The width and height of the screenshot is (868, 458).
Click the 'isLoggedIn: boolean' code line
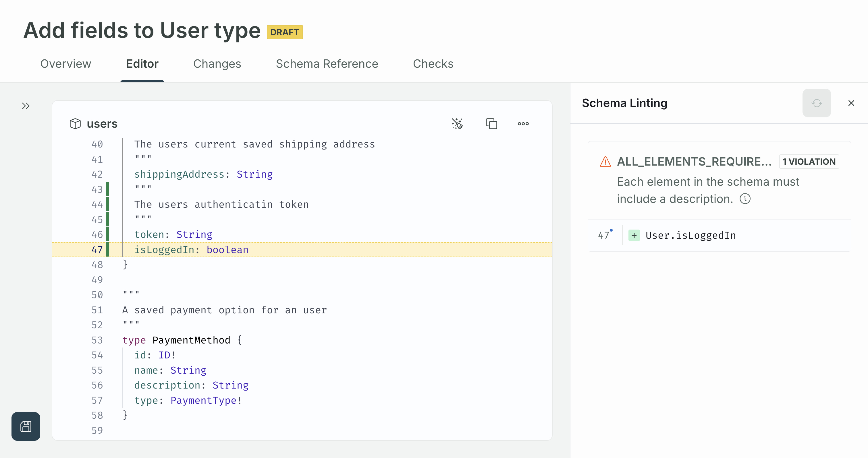(x=191, y=250)
